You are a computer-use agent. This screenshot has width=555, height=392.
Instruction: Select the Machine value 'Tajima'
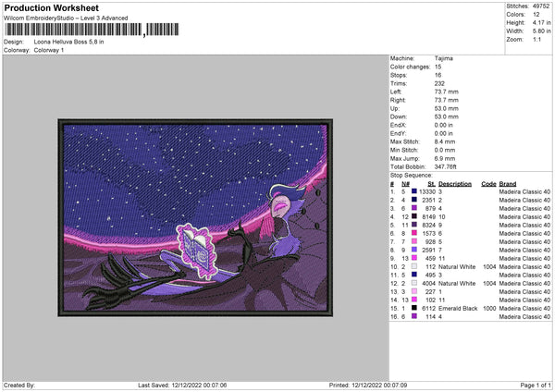pyautogui.click(x=443, y=58)
